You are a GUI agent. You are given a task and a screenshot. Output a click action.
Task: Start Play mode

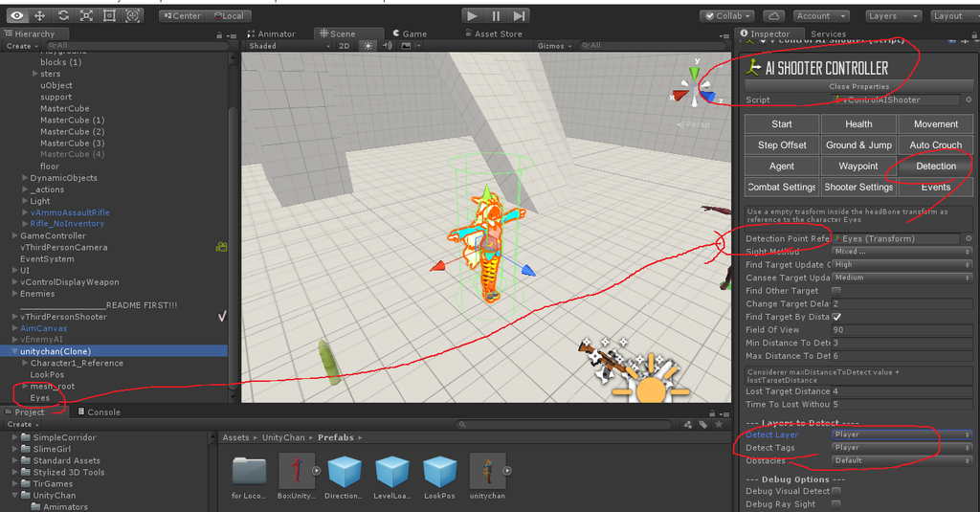(473, 15)
